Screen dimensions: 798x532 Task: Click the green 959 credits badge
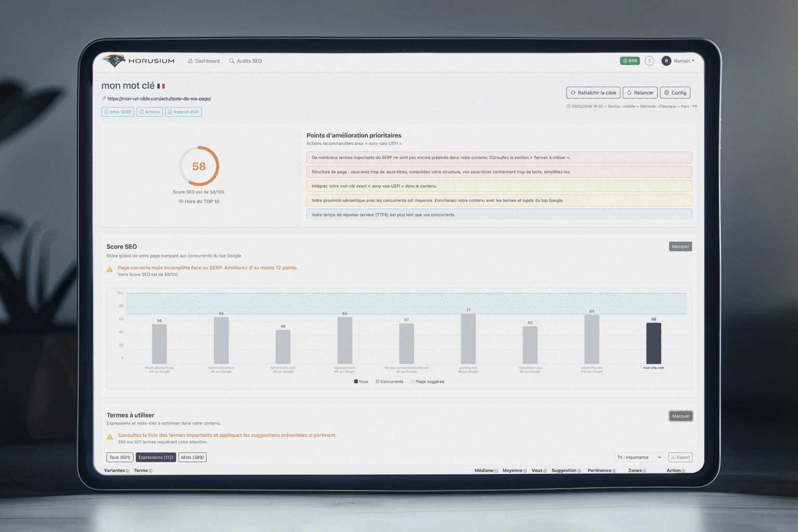point(630,61)
